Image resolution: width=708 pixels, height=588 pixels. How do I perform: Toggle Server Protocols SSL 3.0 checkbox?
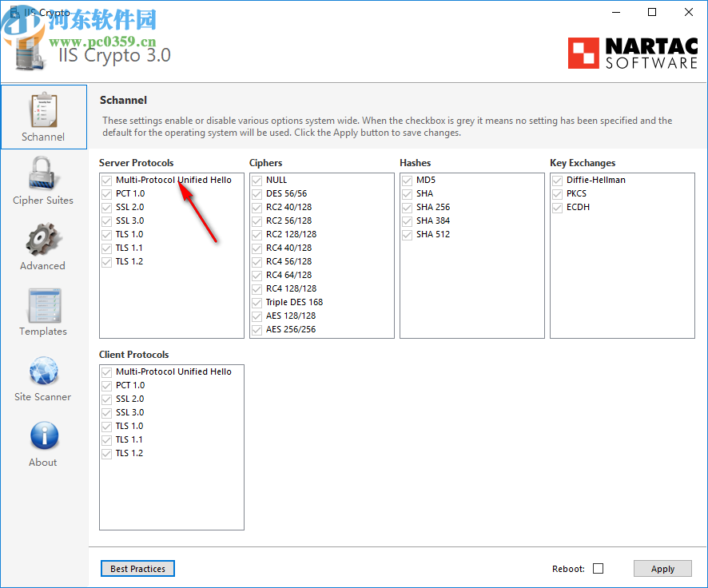106,221
